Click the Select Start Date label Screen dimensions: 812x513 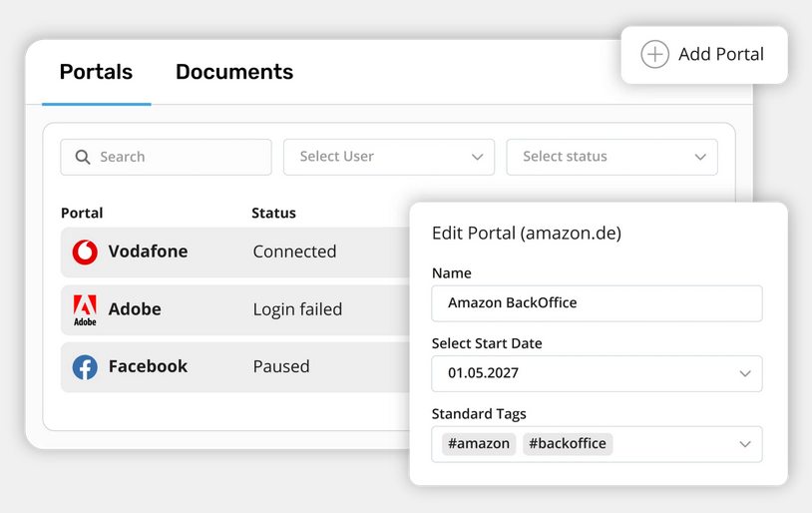pyautogui.click(x=487, y=343)
